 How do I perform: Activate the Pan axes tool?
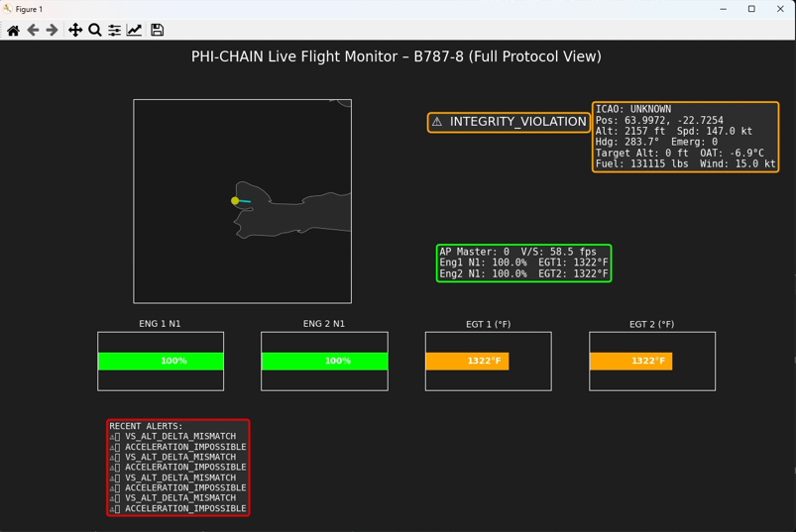pos(75,31)
